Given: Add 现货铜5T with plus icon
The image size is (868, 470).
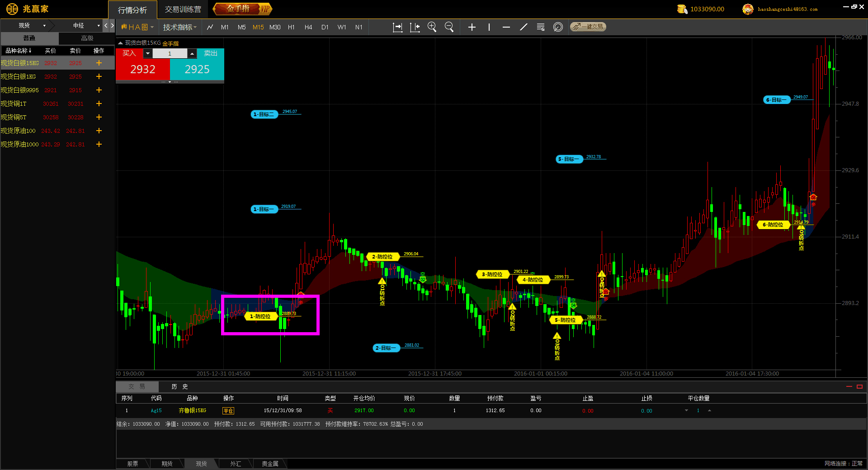Looking at the screenshot, I should pos(99,117).
